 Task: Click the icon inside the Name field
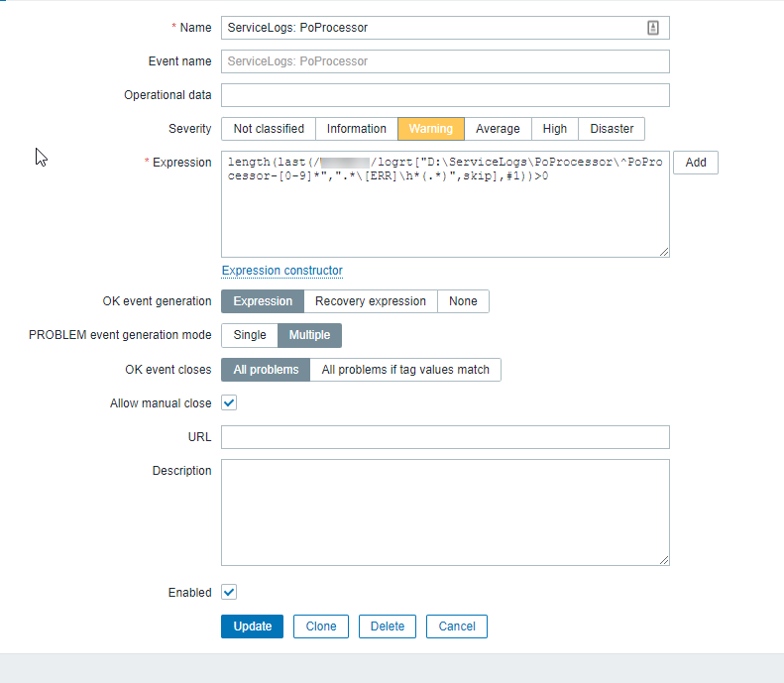653,28
